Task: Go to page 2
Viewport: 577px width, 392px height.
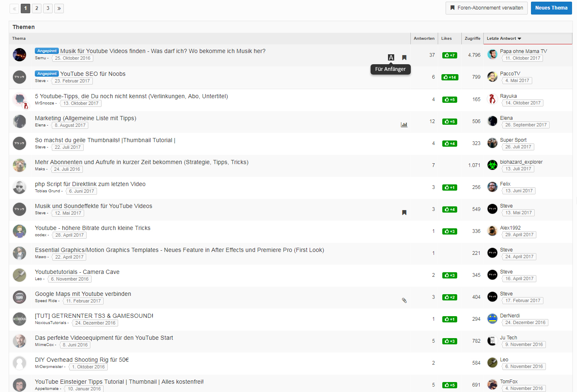Action: (36, 8)
